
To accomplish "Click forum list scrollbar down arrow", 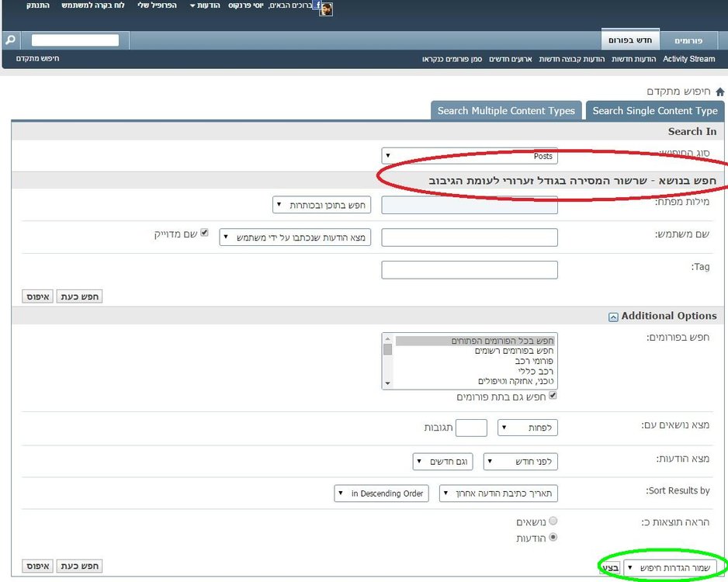I will [x=388, y=384].
